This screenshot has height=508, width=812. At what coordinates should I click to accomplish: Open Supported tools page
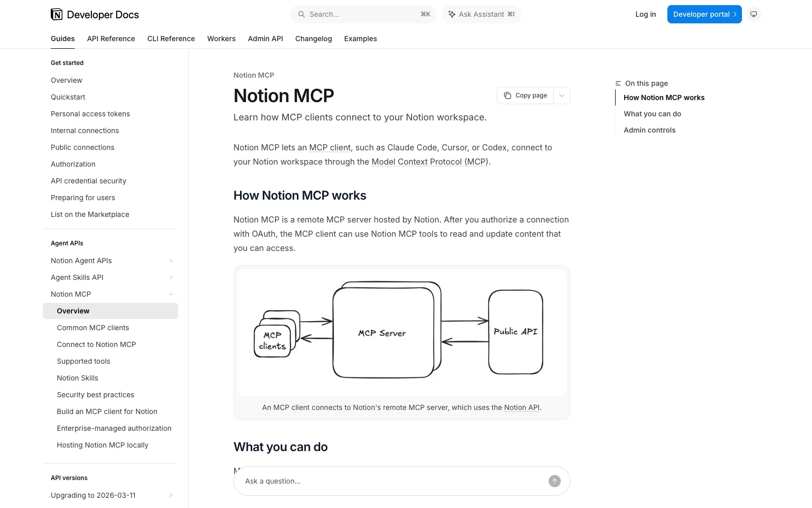(83, 361)
